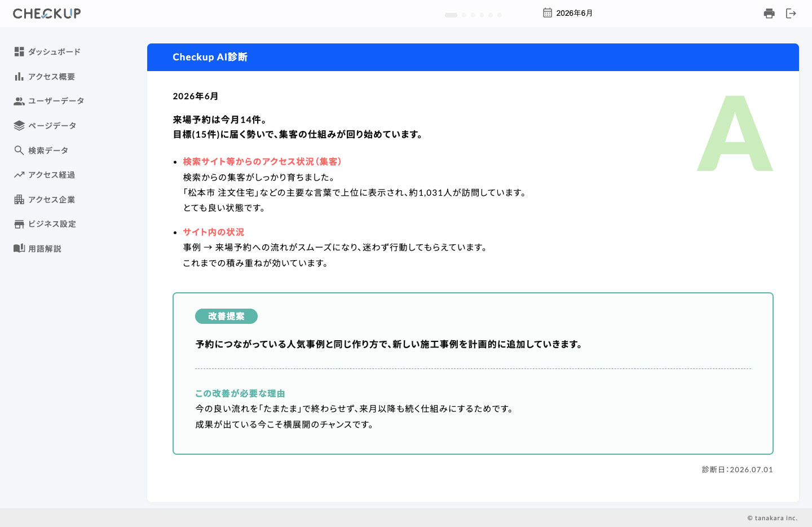Open the 2026年6月 month selector
The width and height of the screenshot is (812, 527).
[574, 13]
